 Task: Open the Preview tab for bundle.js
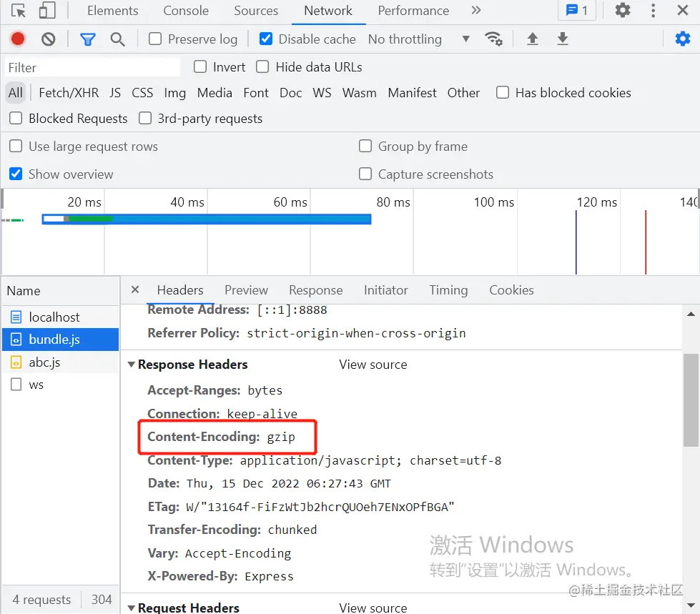tap(246, 290)
